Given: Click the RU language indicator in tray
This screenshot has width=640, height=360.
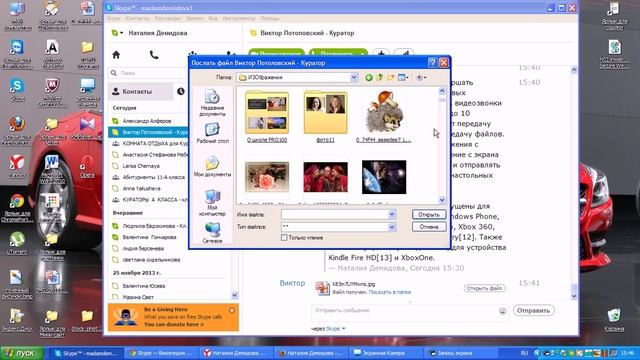Looking at the screenshot, I should (x=524, y=353).
